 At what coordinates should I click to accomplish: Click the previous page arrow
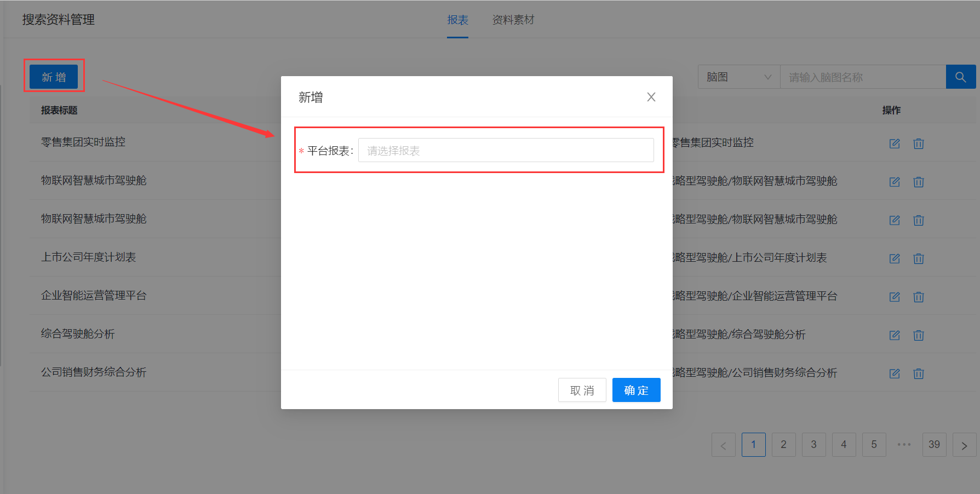[x=724, y=445]
